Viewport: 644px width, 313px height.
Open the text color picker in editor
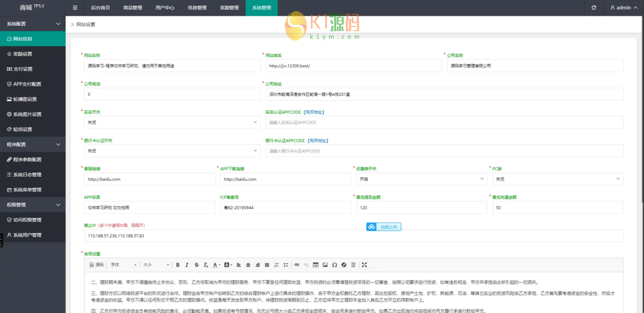click(216, 265)
